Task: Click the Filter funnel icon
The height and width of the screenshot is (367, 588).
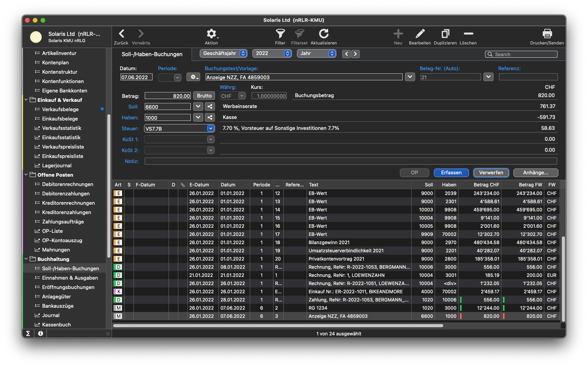Action: point(280,34)
